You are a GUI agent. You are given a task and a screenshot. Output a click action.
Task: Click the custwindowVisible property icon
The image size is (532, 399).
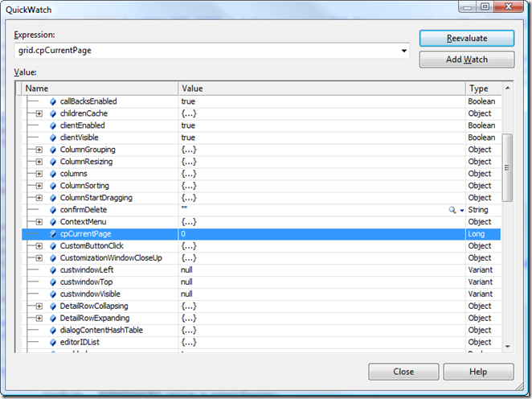(x=53, y=294)
